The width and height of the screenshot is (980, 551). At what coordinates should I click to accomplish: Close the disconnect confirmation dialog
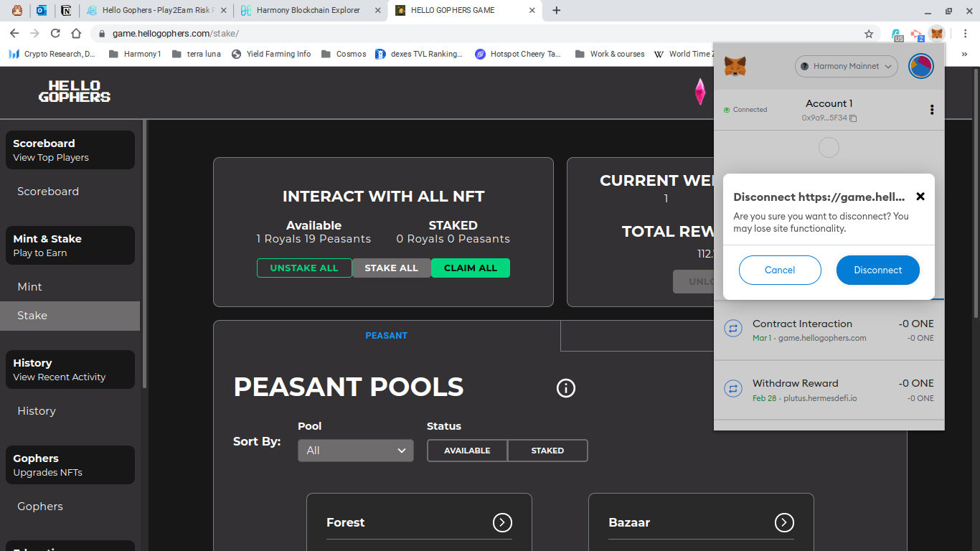pos(920,197)
